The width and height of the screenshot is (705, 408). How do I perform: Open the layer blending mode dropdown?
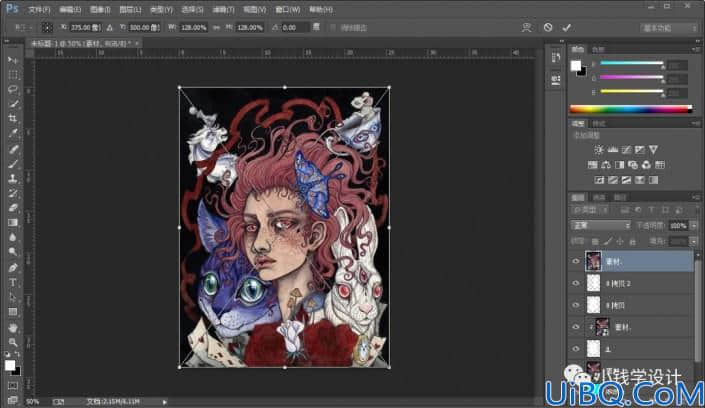click(x=600, y=225)
